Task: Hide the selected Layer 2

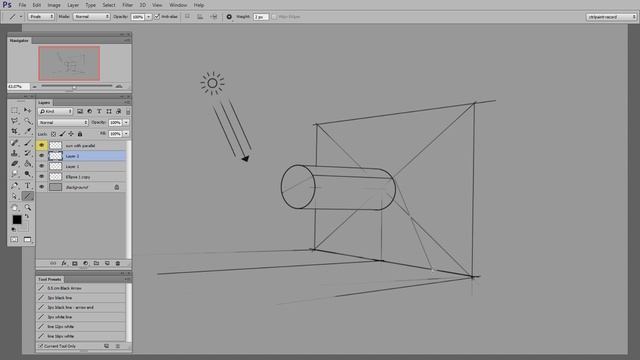Action: [42, 156]
